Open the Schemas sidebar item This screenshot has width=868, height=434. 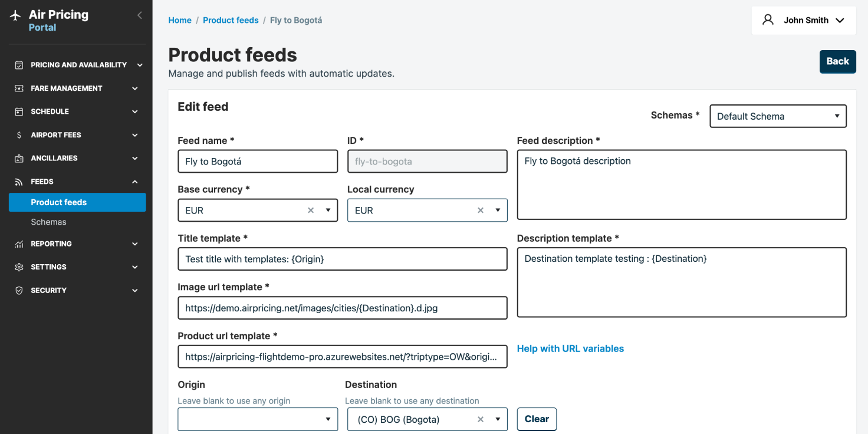coord(48,222)
